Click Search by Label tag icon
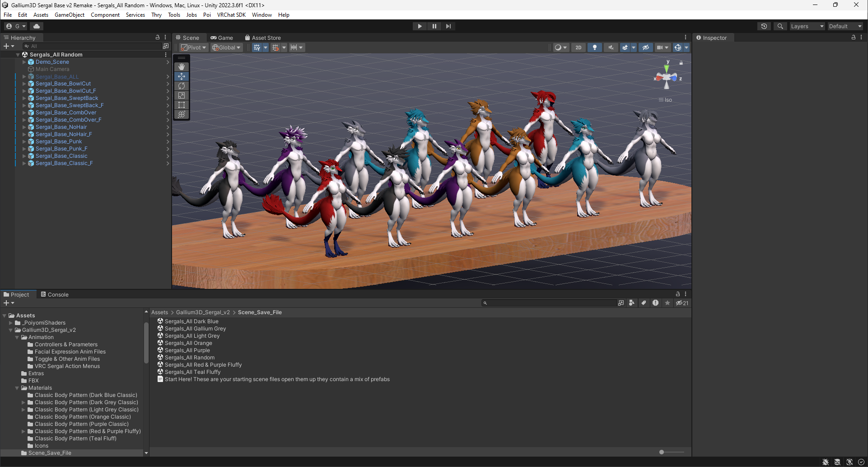Image resolution: width=868 pixels, height=467 pixels. pyautogui.click(x=644, y=303)
